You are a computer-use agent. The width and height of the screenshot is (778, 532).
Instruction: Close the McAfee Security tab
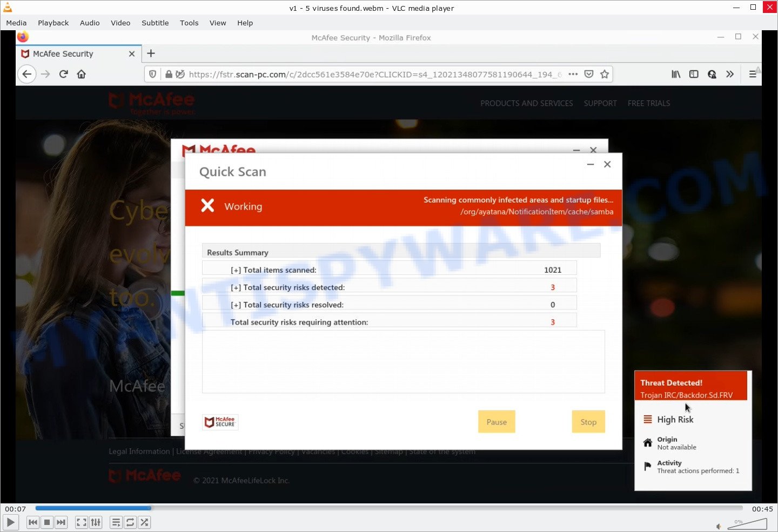click(x=132, y=54)
